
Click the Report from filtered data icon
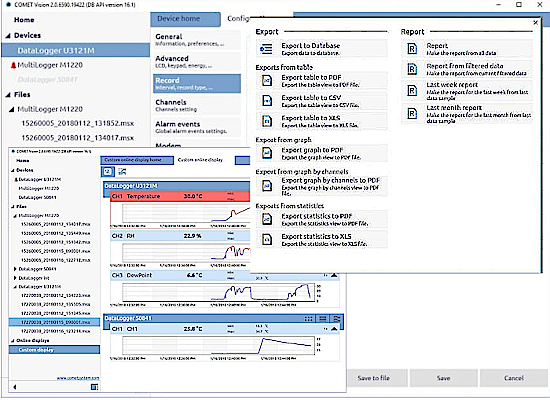412,69
